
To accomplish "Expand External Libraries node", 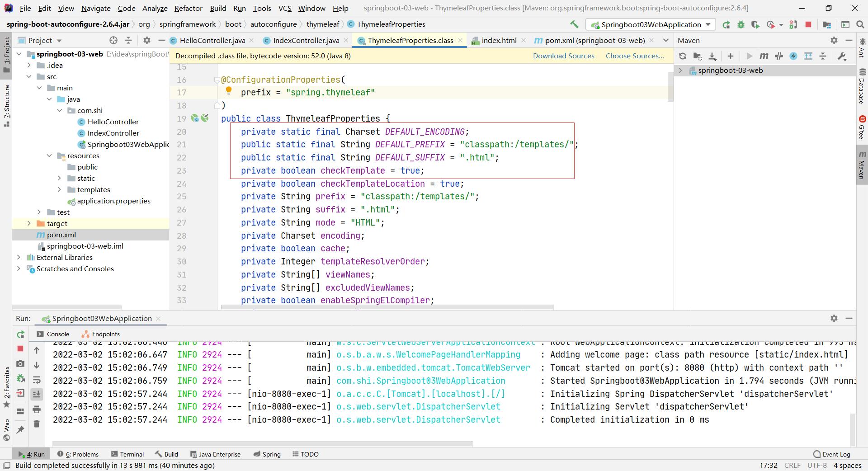I will pos(19,257).
